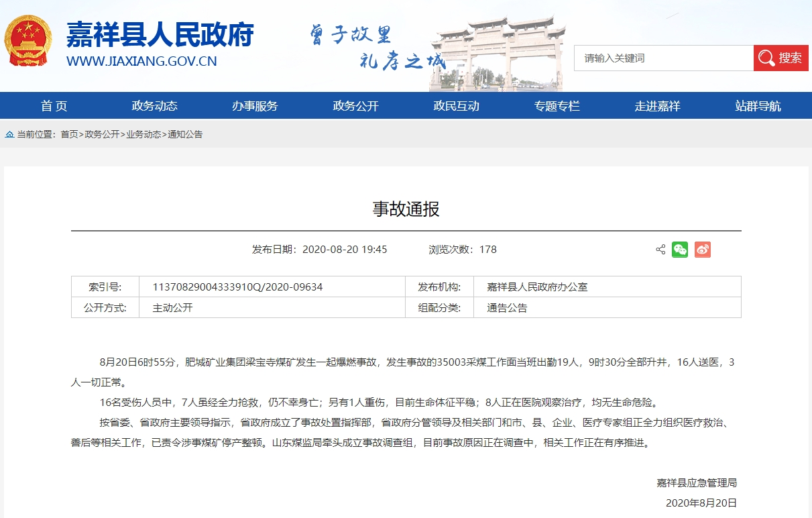Navigate to 走进嘉祥 page
This screenshot has width=812, height=518.
[657, 106]
